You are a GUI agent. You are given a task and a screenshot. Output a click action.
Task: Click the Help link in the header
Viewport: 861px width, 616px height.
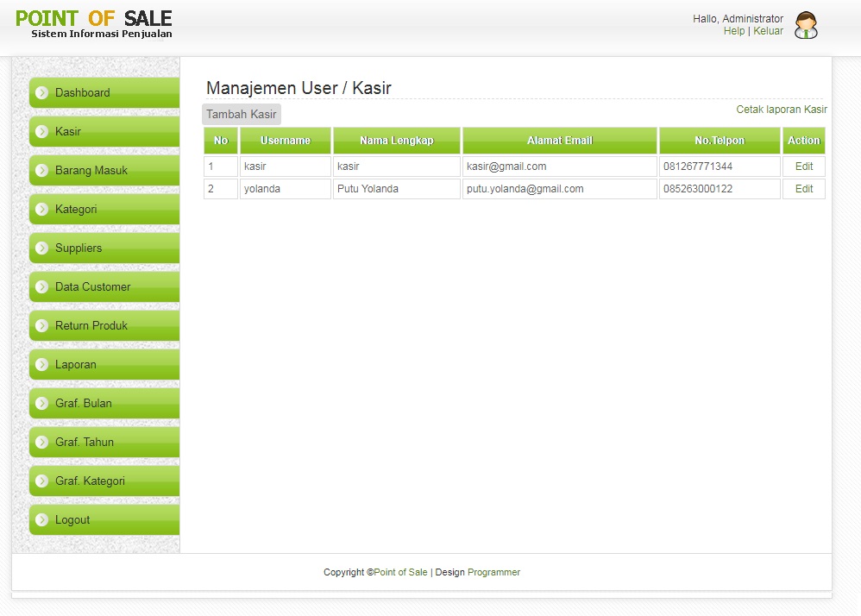click(x=734, y=31)
